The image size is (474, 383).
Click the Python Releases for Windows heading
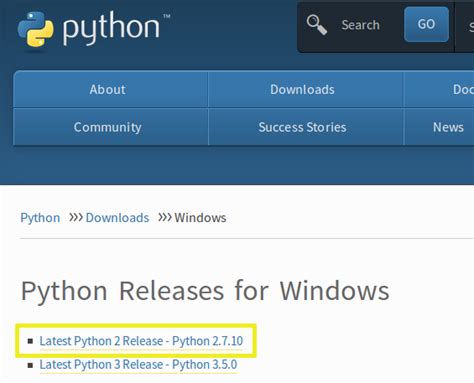(x=205, y=291)
